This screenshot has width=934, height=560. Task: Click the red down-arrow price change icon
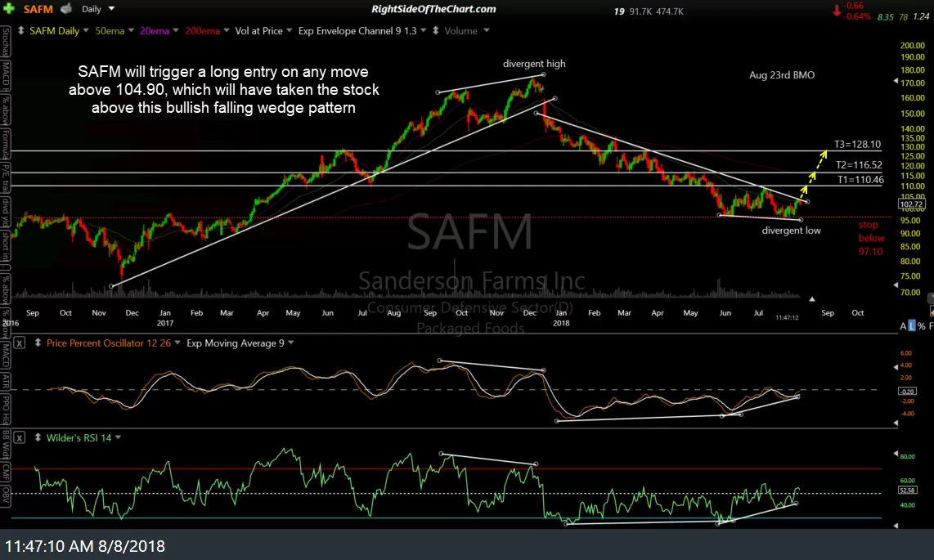click(837, 11)
